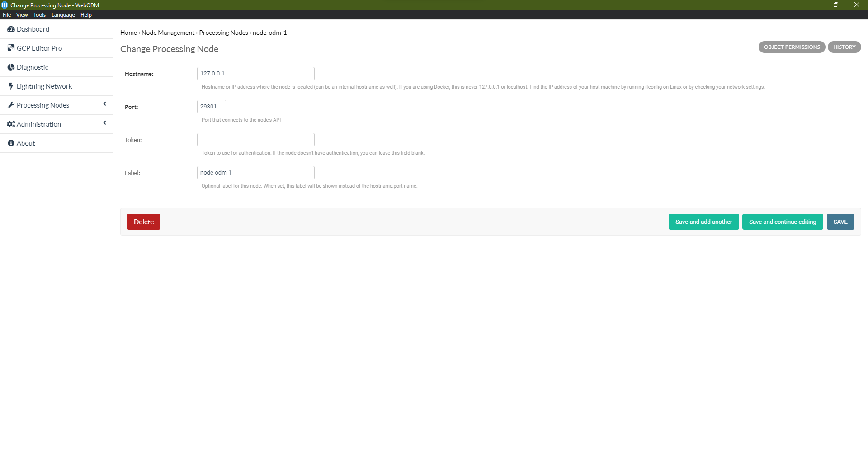Select the GCP Editor Pro icon
Image resolution: width=868 pixels, height=467 pixels.
point(11,48)
